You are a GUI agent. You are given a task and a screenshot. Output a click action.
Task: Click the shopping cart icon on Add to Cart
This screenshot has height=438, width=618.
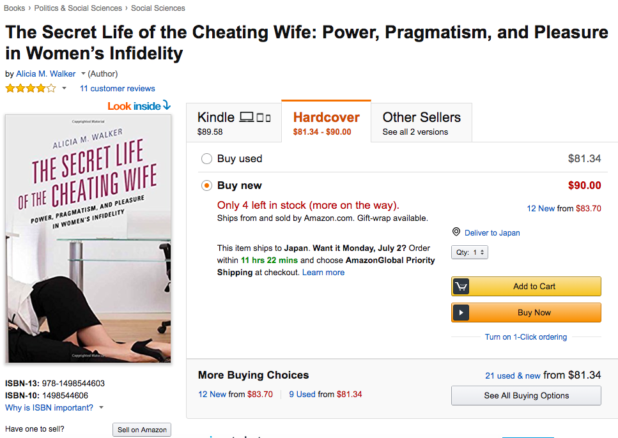462,286
